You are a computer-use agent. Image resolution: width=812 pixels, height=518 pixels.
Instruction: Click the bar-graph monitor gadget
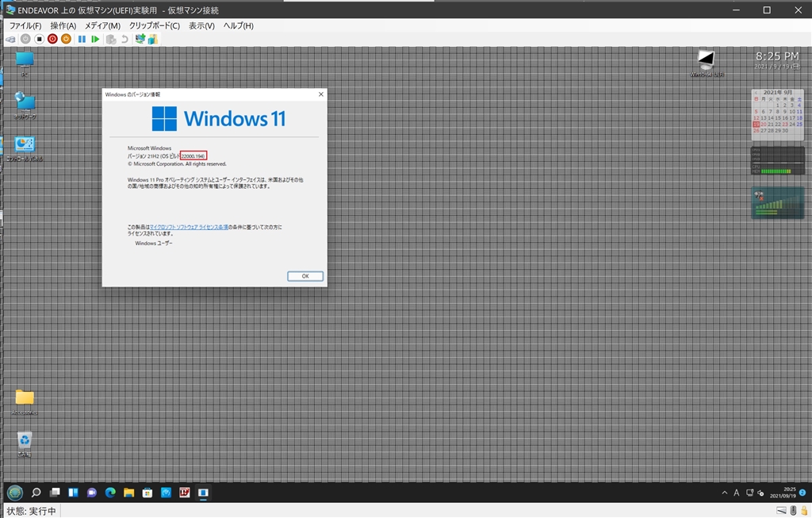[777, 203]
